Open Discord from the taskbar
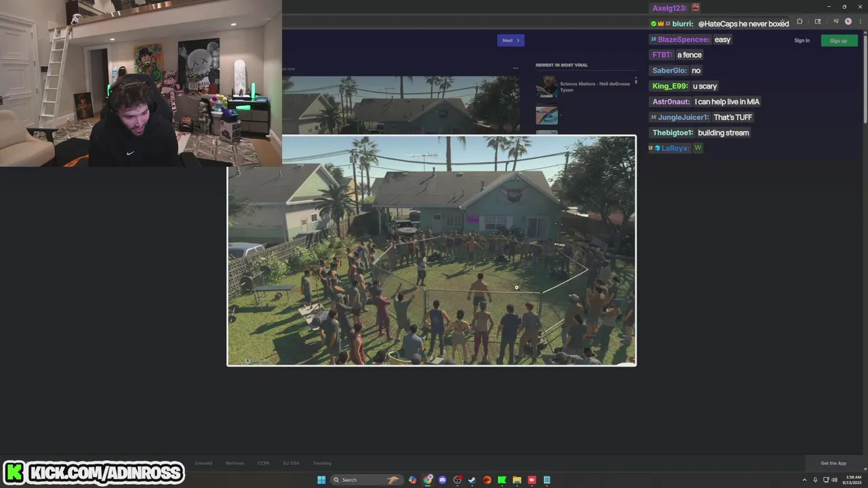Viewport: 868px width, 488px height. pos(442,480)
